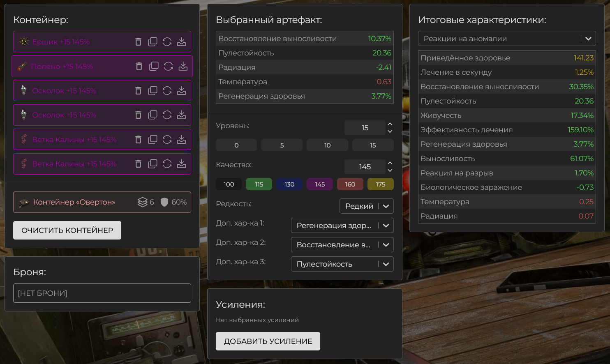610x364 pixels.
Task: Open the Реакции на аномалии dropdown
Action: tap(506, 39)
